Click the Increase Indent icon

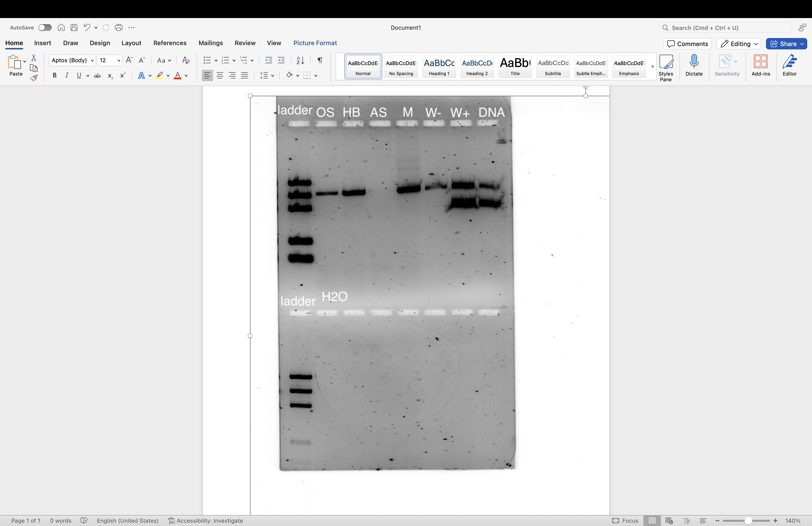pos(281,60)
